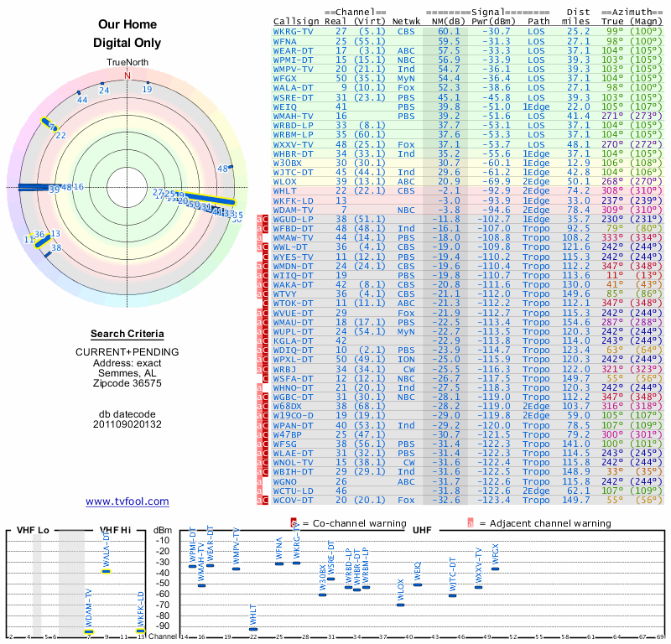Click the W30BX signal marker in UHF chart

point(323,595)
